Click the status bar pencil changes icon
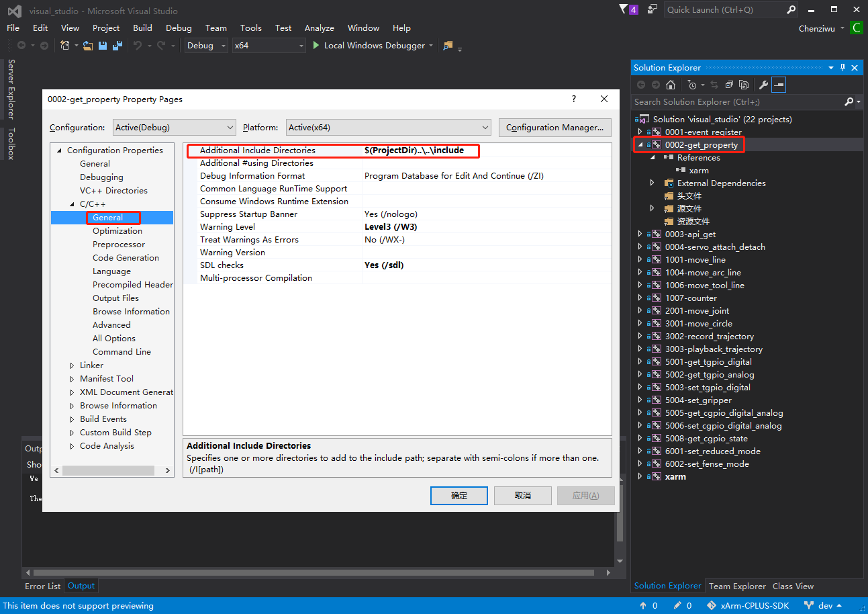 (x=678, y=605)
